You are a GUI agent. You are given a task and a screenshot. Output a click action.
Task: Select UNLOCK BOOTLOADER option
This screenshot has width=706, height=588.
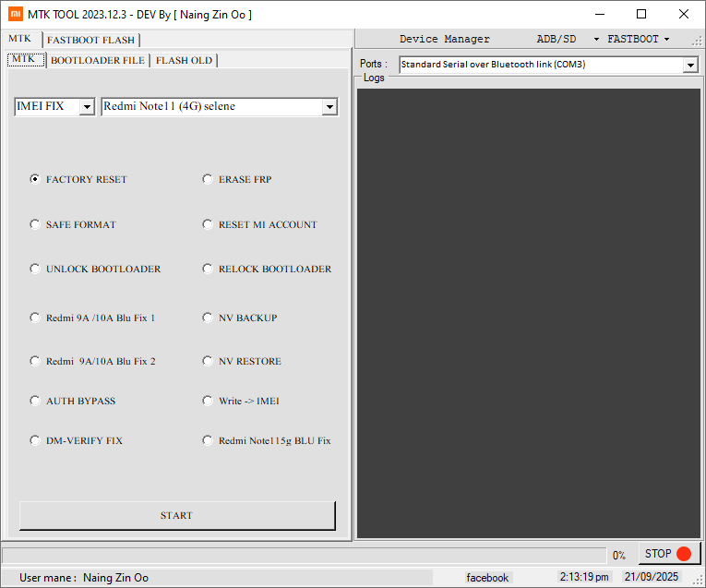click(35, 269)
